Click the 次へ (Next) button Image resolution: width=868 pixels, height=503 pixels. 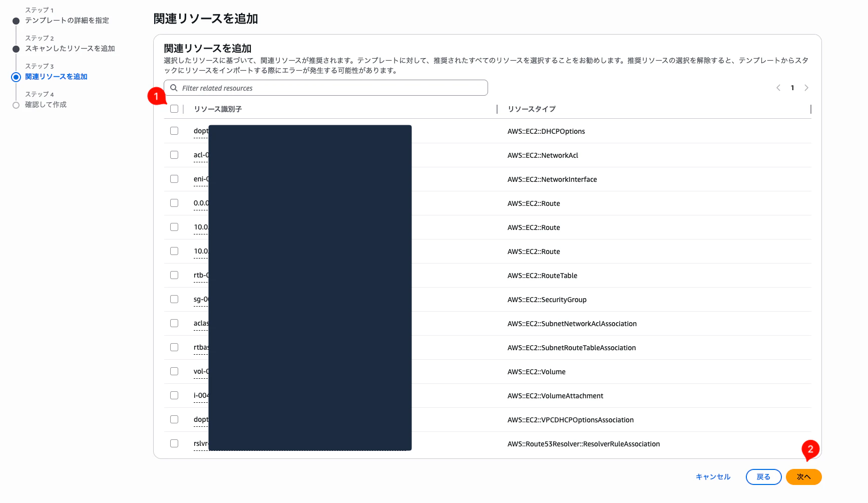pyautogui.click(x=803, y=477)
